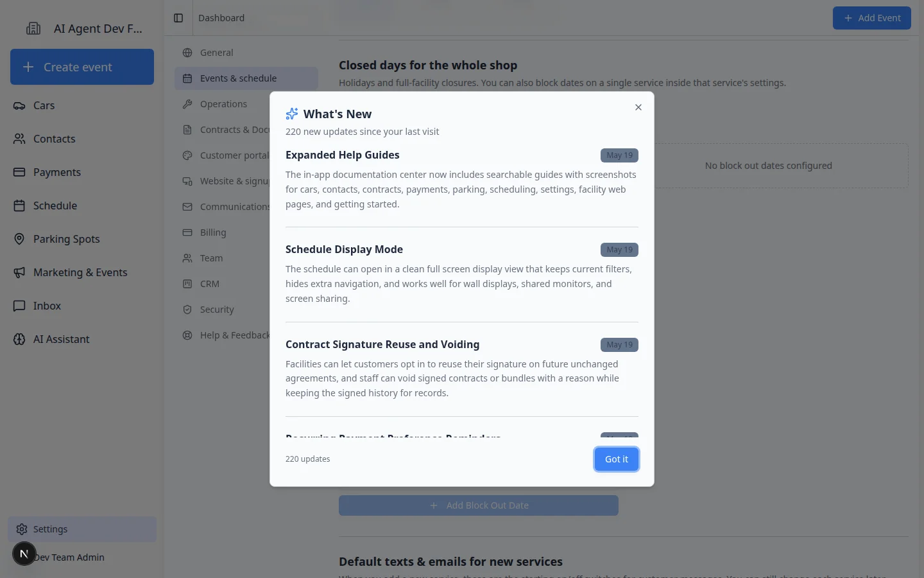This screenshot has width=924, height=578.
Task: Open Payments in sidebar
Action: tap(82, 172)
